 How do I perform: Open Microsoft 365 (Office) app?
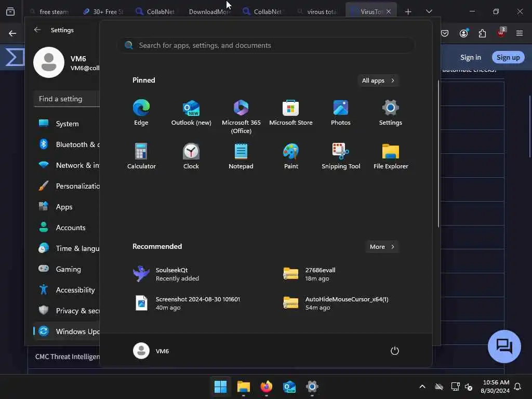pyautogui.click(x=241, y=117)
